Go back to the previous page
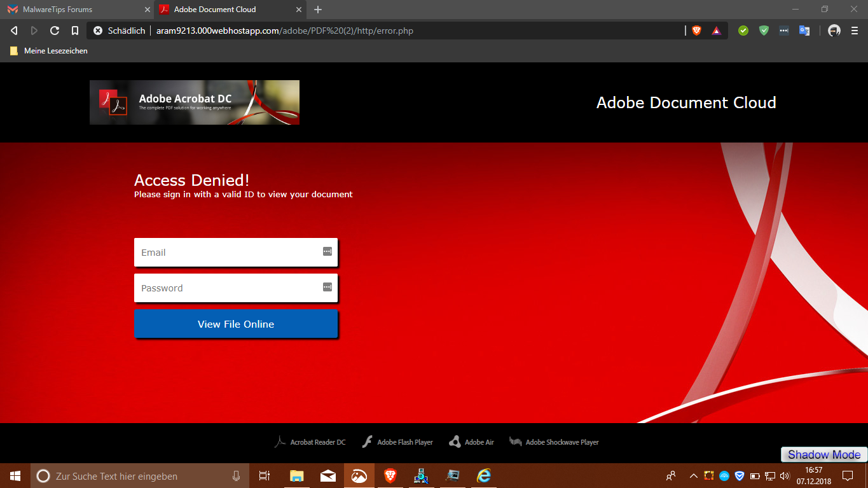Screen dimensions: 868x488 [x=14, y=31]
